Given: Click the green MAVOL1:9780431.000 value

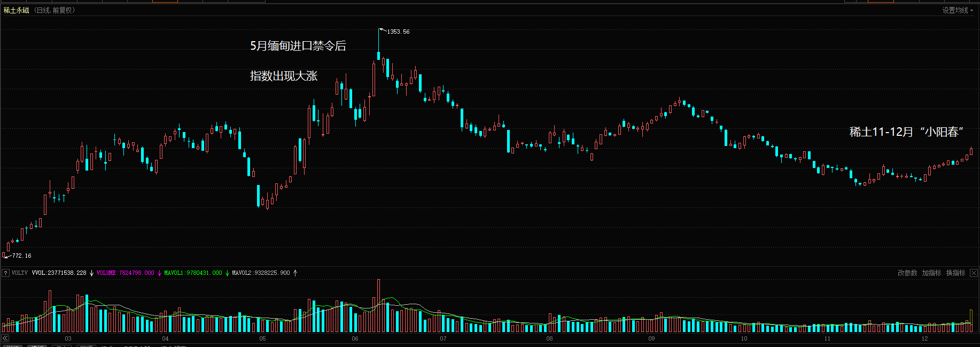Looking at the screenshot, I should pos(193,273).
